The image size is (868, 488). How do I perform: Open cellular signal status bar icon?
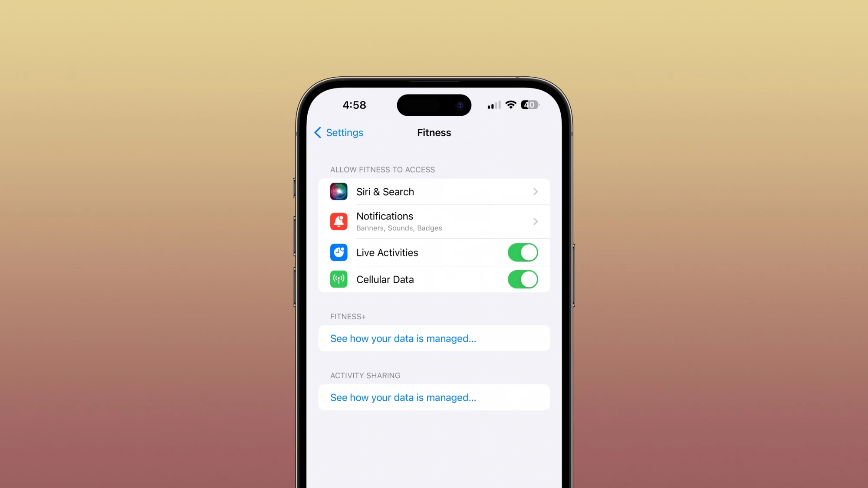[x=492, y=105]
